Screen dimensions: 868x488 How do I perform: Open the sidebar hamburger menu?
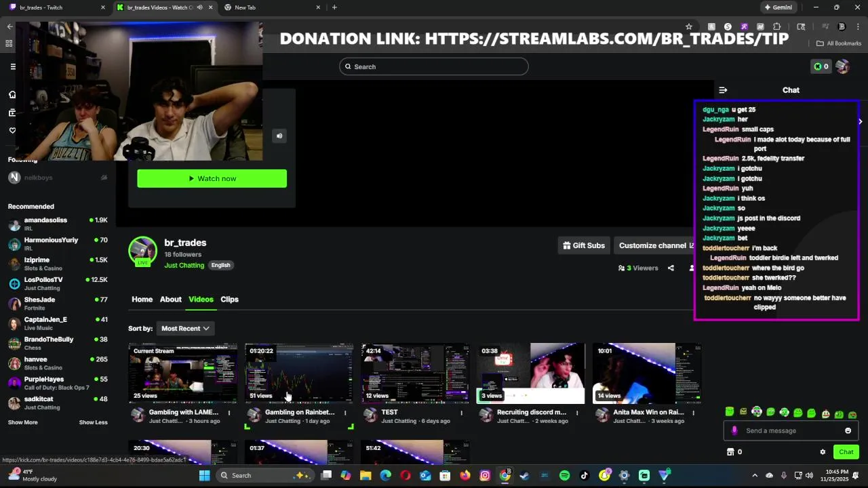12,66
